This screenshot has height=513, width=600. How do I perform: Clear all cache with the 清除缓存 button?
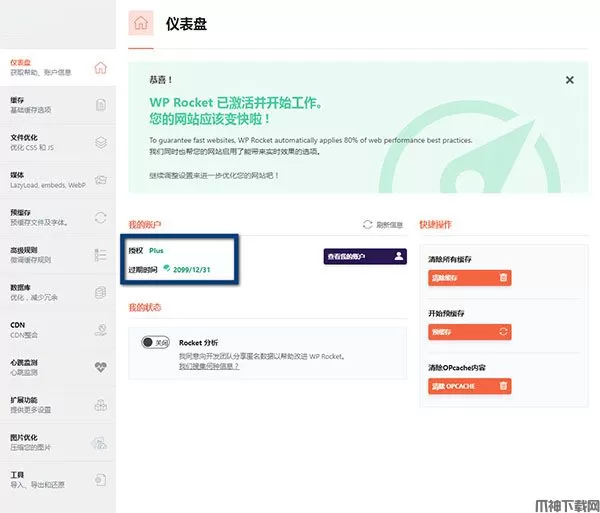[470, 278]
